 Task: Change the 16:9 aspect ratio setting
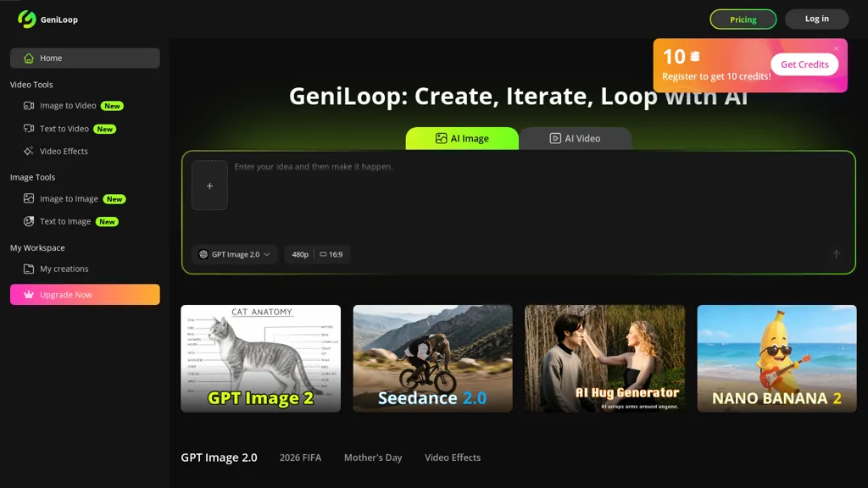click(x=331, y=254)
